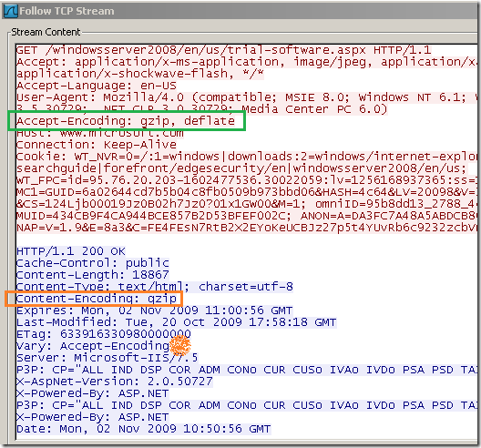Click the 'Content-Encoding: gzip' response header
This screenshot has width=481, height=448.
click(97, 299)
